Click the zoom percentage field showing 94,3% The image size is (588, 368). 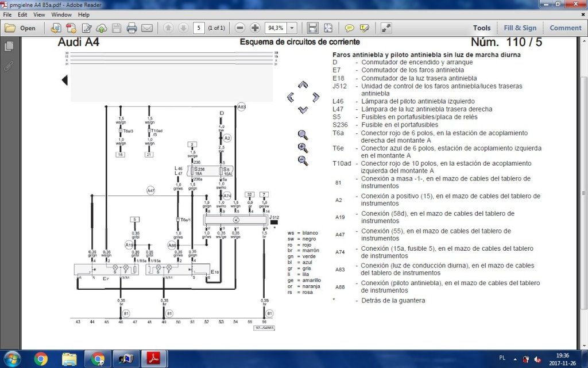coord(276,28)
